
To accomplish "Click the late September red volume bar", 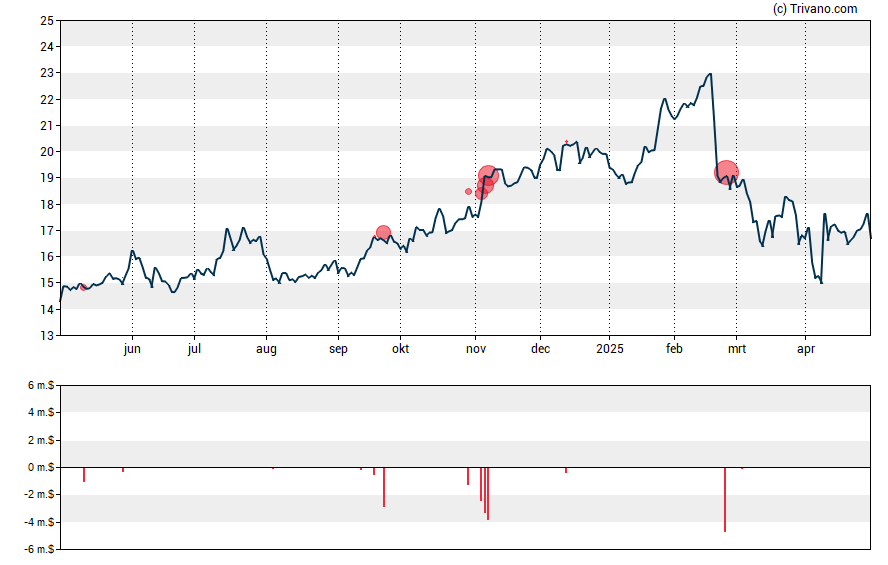I will click(x=384, y=487).
